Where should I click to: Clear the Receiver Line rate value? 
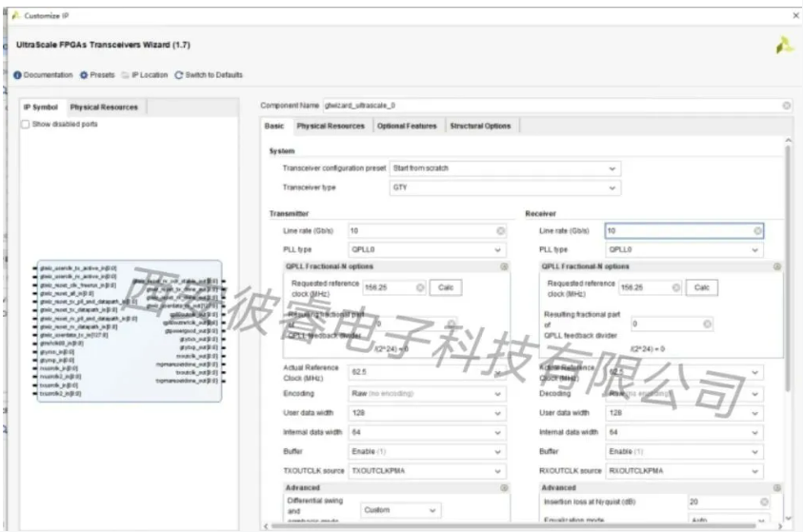pos(757,231)
